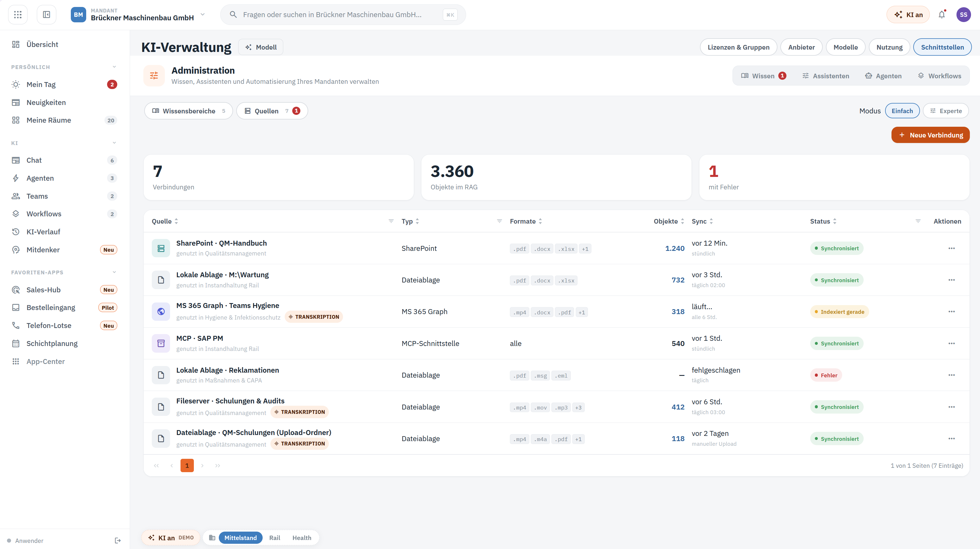Open Mein Tag in the sidebar

click(64, 84)
